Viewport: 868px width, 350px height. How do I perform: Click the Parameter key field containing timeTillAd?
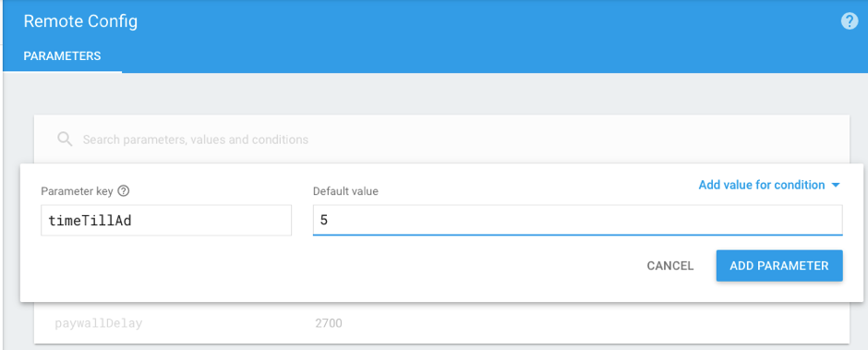[166, 220]
